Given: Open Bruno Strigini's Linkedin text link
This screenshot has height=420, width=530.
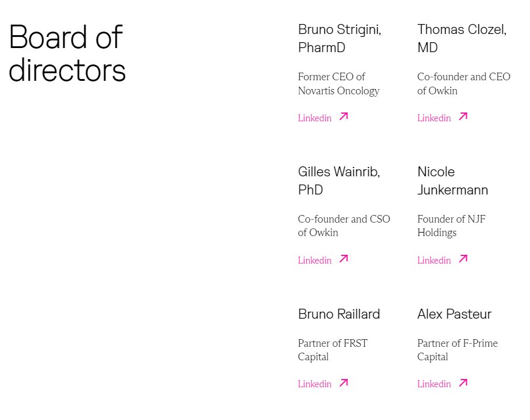Looking at the screenshot, I should tap(314, 118).
